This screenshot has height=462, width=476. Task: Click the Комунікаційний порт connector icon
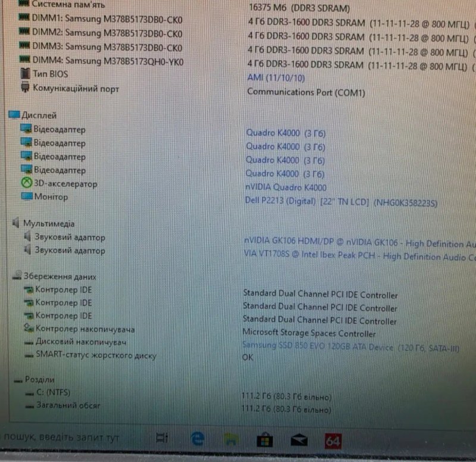25,87
